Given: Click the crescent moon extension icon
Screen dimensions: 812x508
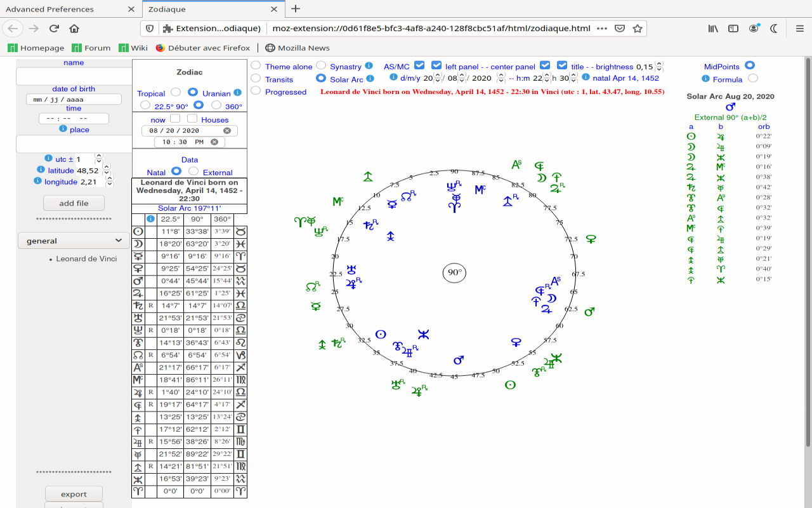Looking at the screenshot, I should point(774,29).
